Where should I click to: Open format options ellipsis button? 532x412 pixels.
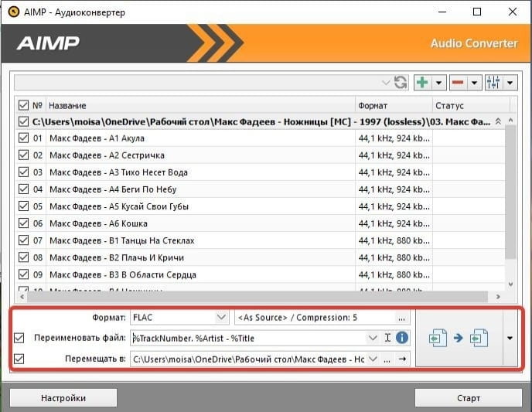point(402,318)
